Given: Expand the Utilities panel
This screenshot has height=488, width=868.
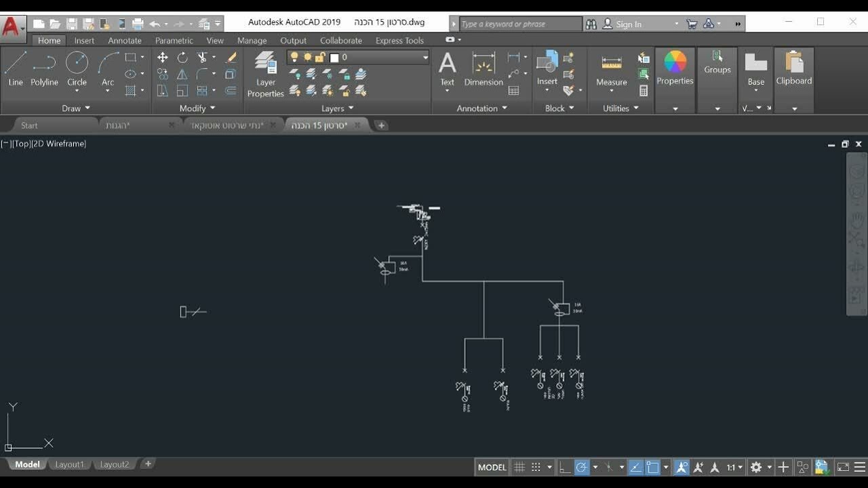Looking at the screenshot, I should click(620, 108).
